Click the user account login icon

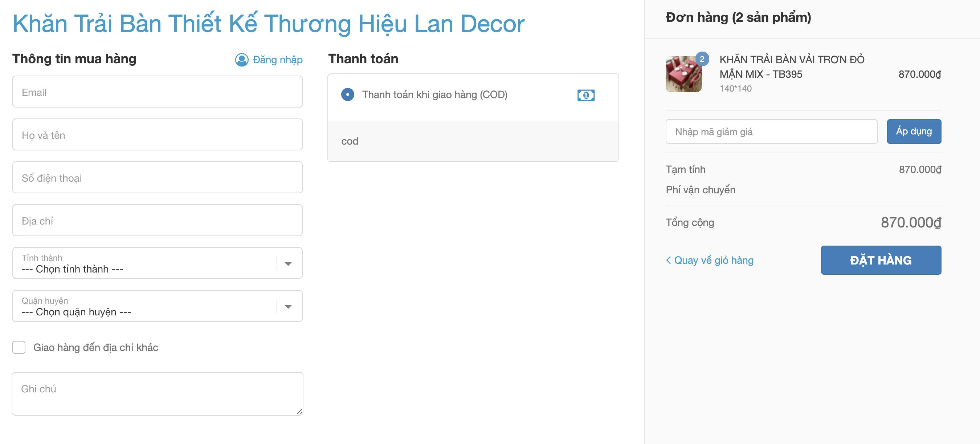pyautogui.click(x=241, y=60)
